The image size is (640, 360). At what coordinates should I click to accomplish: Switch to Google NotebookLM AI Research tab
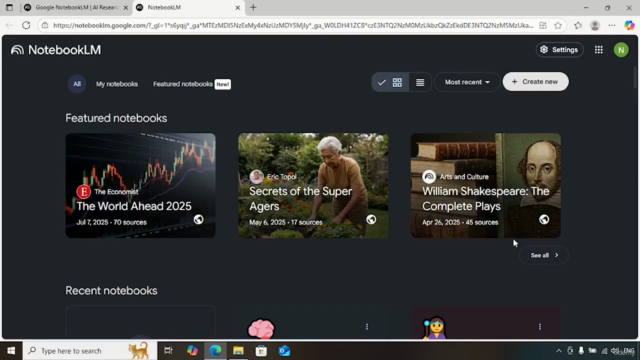pos(76,7)
